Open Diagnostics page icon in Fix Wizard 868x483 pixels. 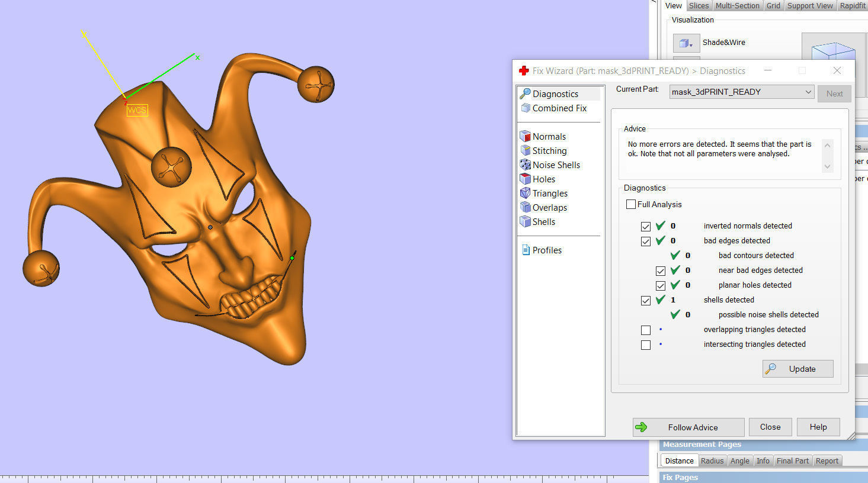[525, 94]
